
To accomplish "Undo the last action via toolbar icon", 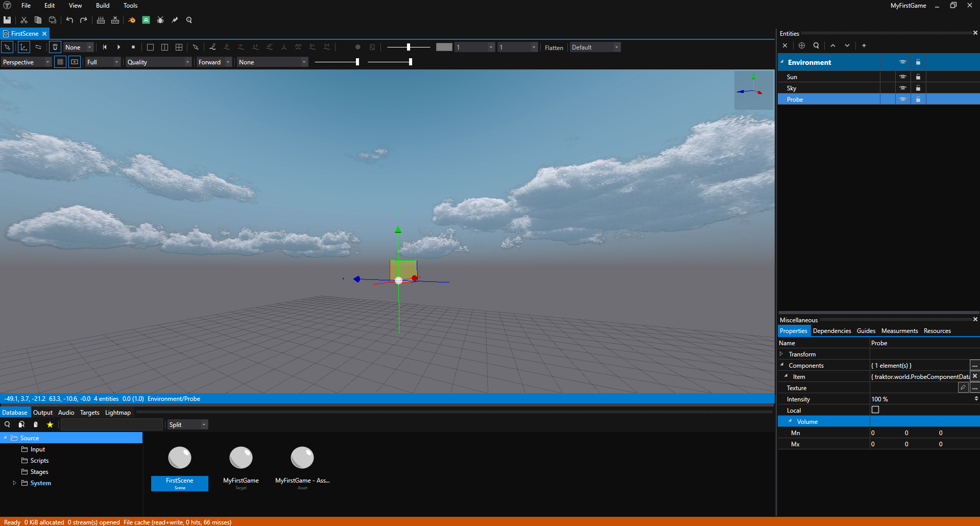I will [x=69, y=20].
